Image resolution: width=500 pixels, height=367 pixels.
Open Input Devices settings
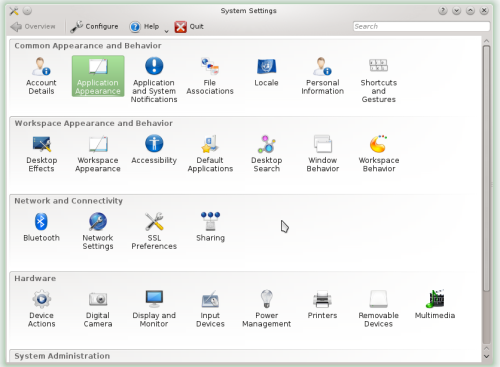(210, 309)
